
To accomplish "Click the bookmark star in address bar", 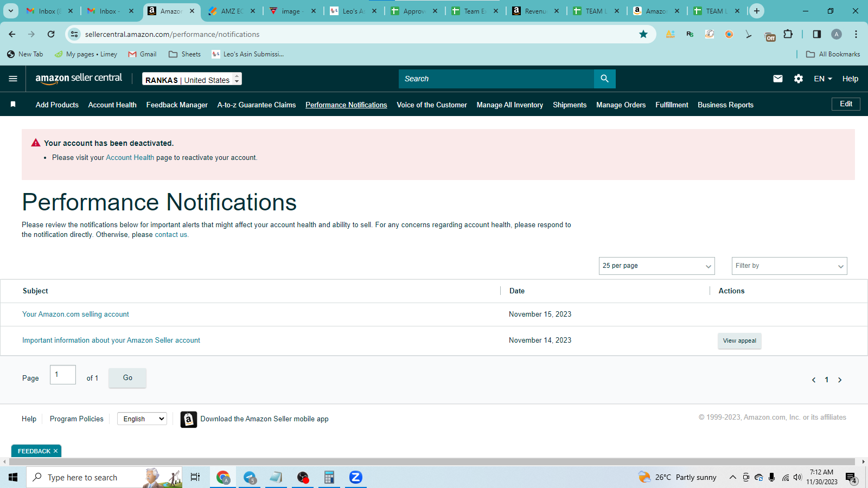I will coord(643,34).
